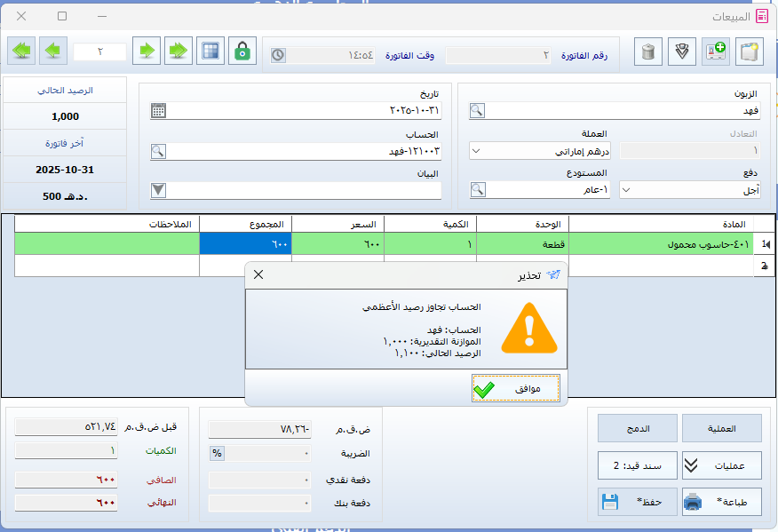
Task: Open the grid view toolbar icon
Action: pyautogui.click(x=210, y=51)
